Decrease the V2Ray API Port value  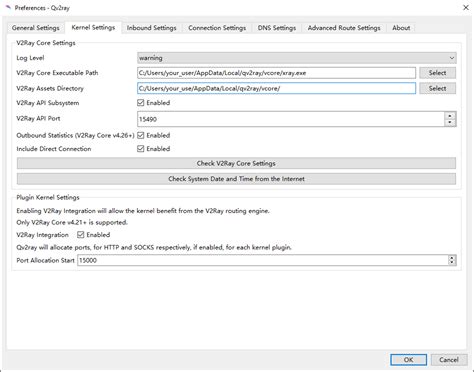[450, 123]
